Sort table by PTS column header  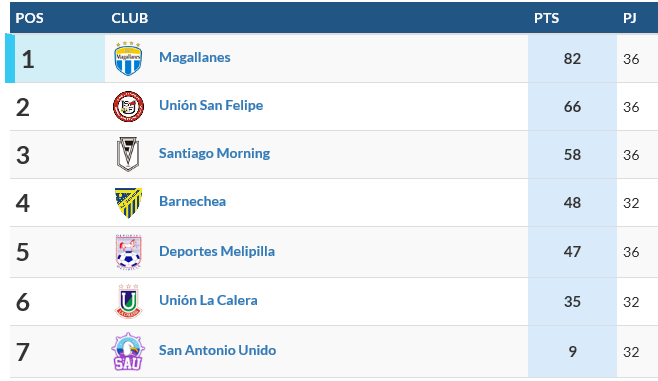[546, 18]
